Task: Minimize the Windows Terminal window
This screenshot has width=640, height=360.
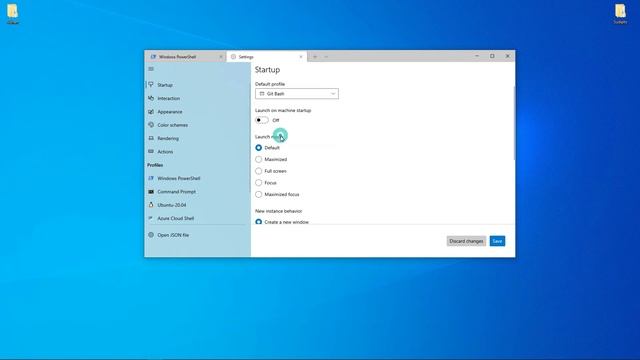Action: click(477, 56)
